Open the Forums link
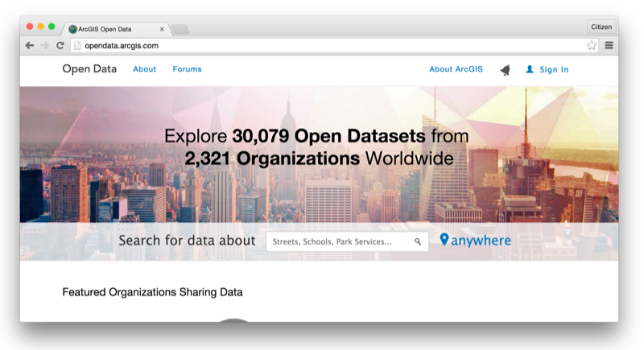Screen dimensions: 644x350 (x=188, y=69)
